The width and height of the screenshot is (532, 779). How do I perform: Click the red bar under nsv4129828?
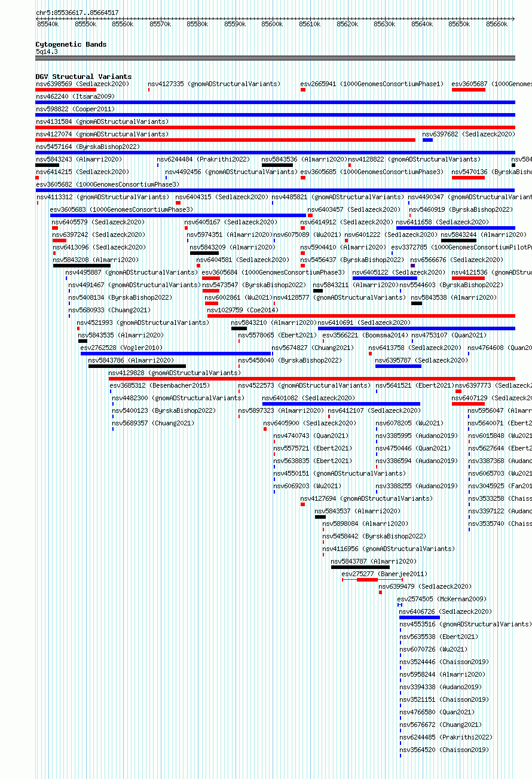311,379
